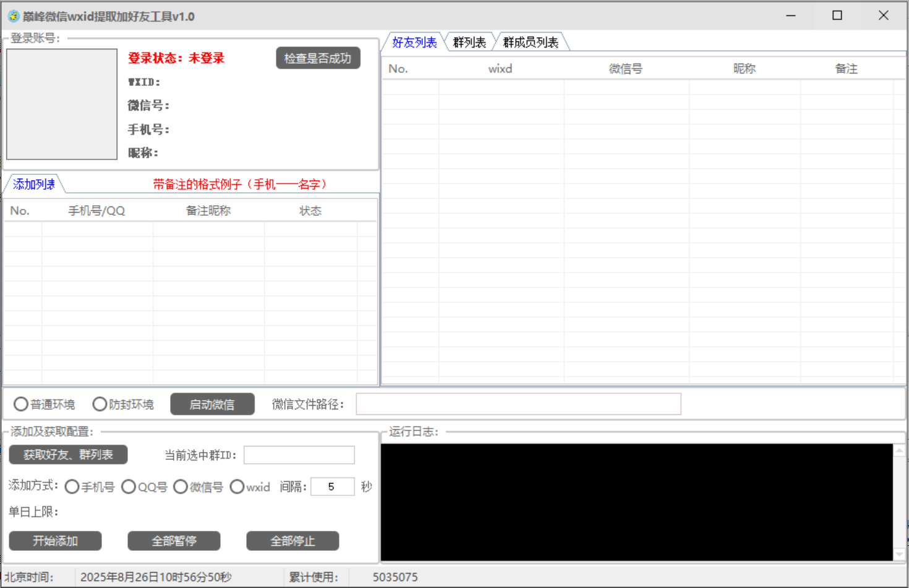Choose 微信号 as the add method
The width and height of the screenshot is (909, 588).
click(x=181, y=487)
